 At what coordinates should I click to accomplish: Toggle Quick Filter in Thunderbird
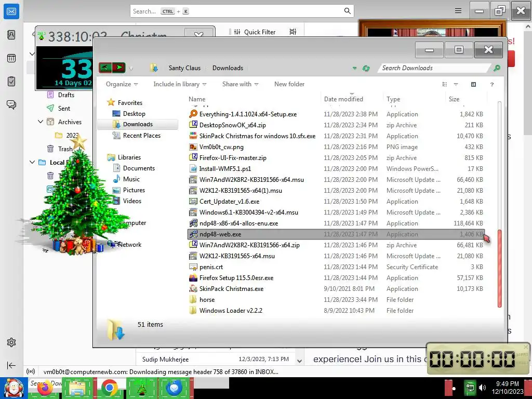255,32
